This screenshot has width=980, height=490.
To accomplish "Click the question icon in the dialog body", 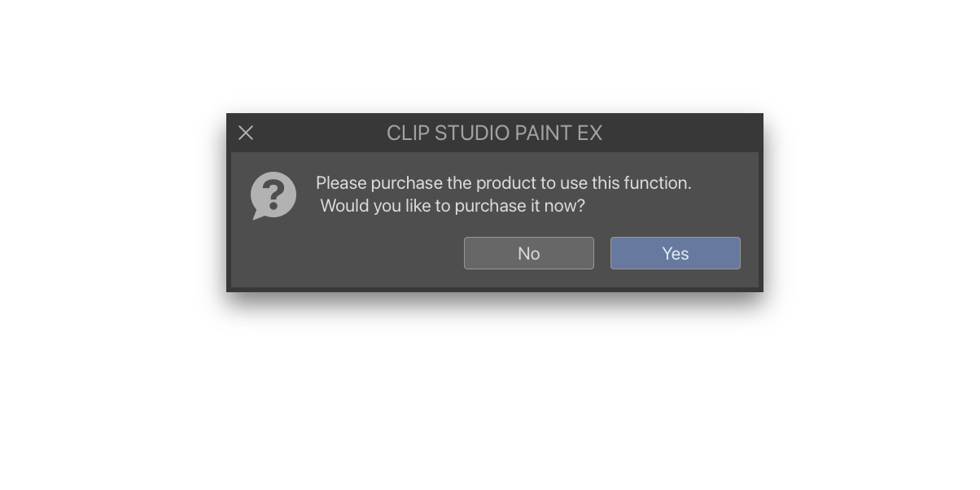I will click(x=273, y=195).
